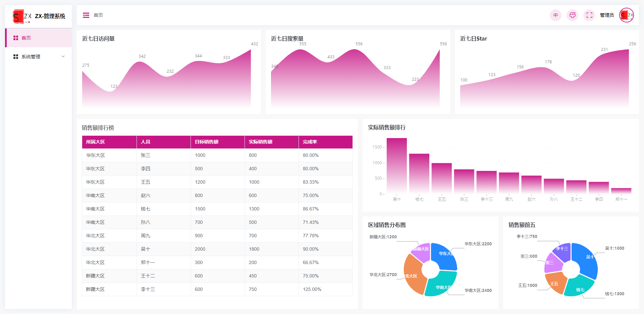The image size is (644, 314).
Task: Click the 人员 column header
Action: click(164, 142)
